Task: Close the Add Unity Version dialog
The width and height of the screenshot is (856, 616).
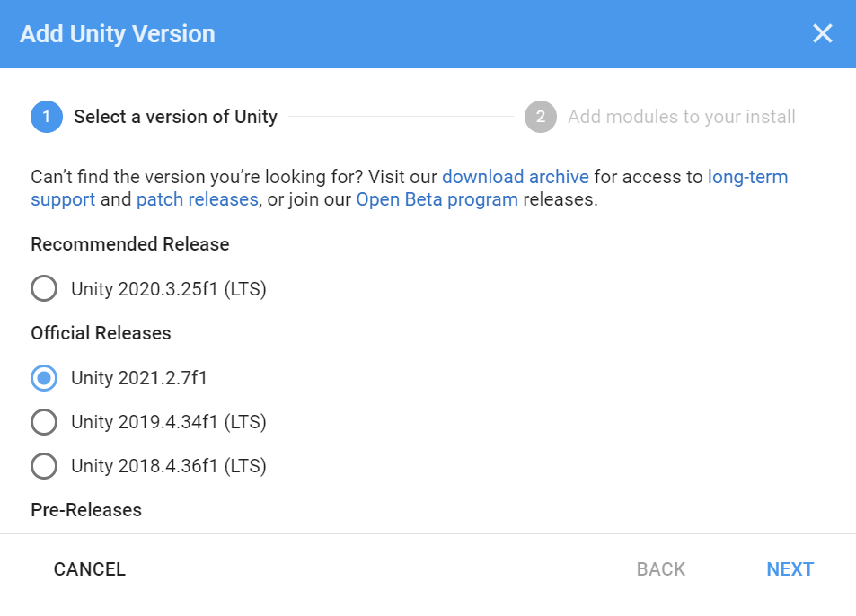Action: coord(822,33)
